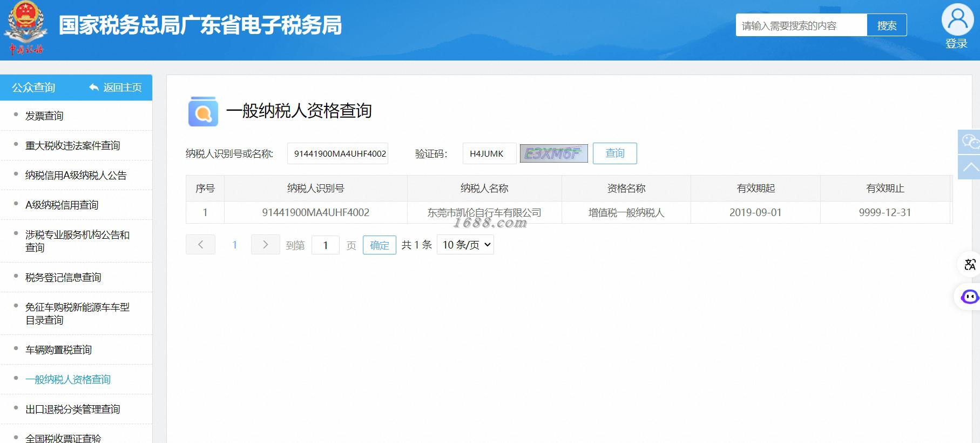Click the back-to-top arrow icon
Viewport: 980px width, 443px height.
point(970,167)
